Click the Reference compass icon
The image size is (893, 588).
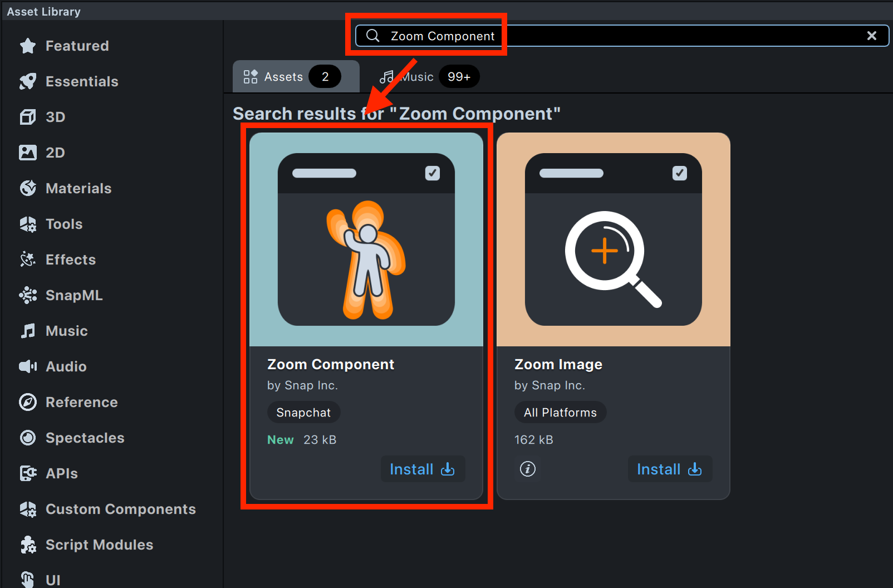(x=28, y=402)
